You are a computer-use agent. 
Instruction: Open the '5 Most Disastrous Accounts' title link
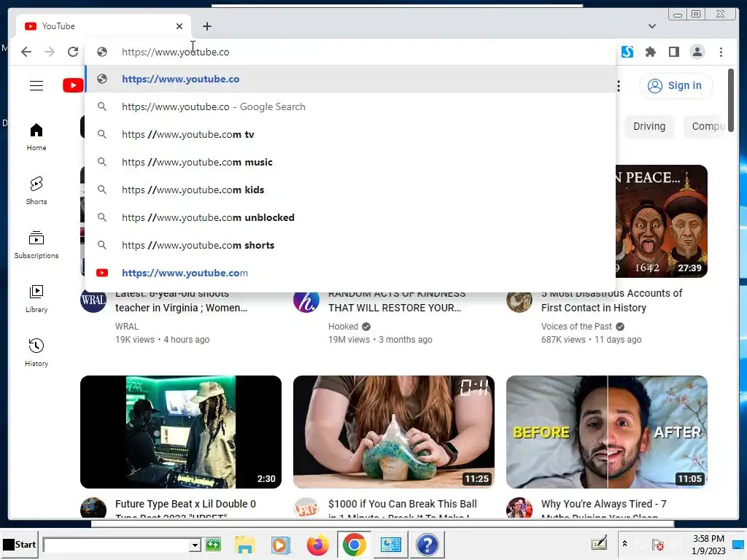point(611,300)
